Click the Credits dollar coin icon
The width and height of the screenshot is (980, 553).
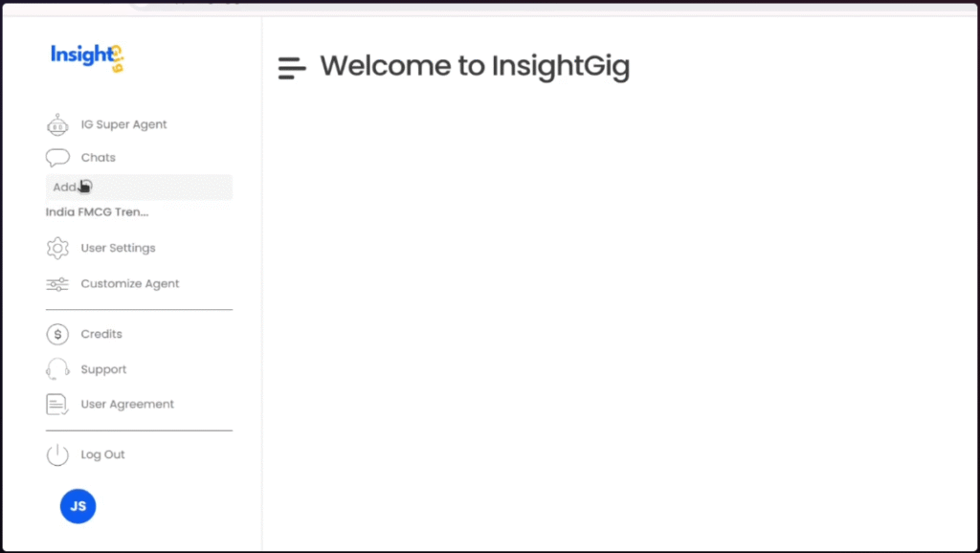[x=57, y=335]
